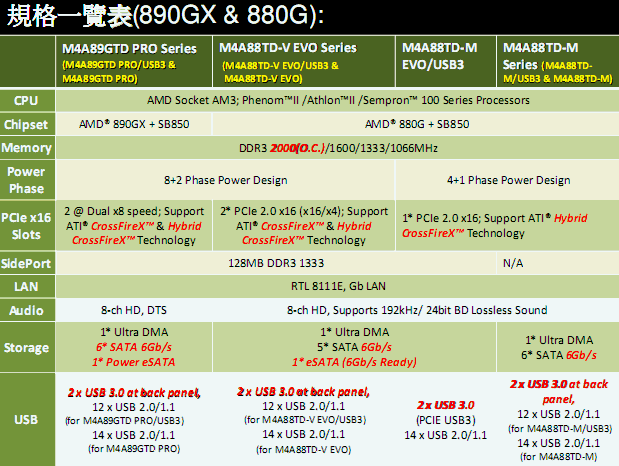Image resolution: width=619 pixels, height=466 pixels.
Task: Click the '8+2 Phase Power Design' cell
Action: click(x=225, y=180)
